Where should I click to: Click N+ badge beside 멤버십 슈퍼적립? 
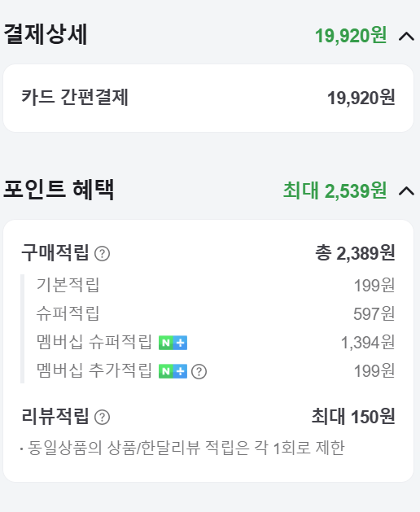pyautogui.click(x=173, y=343)
